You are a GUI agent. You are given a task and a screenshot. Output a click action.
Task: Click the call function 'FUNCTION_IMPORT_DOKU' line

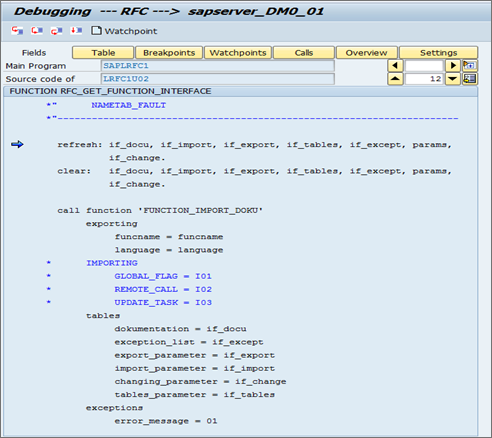click(160, 211)
